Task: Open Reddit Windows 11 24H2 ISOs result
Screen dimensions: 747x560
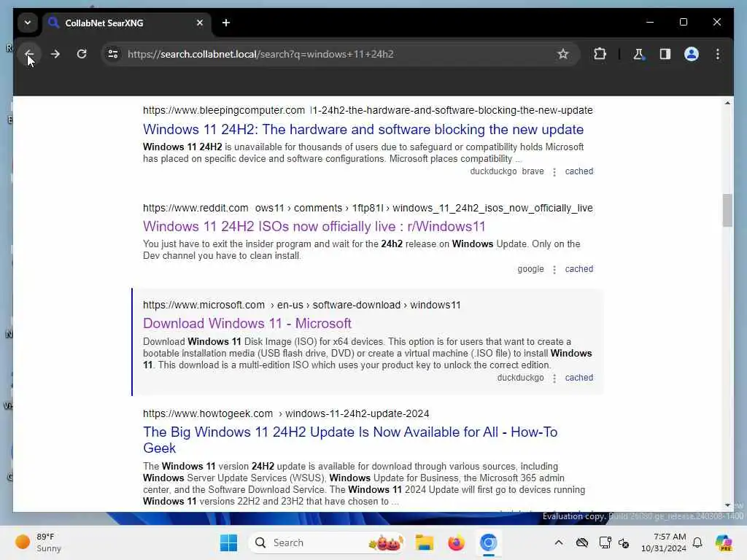Action: pos(314,226)
